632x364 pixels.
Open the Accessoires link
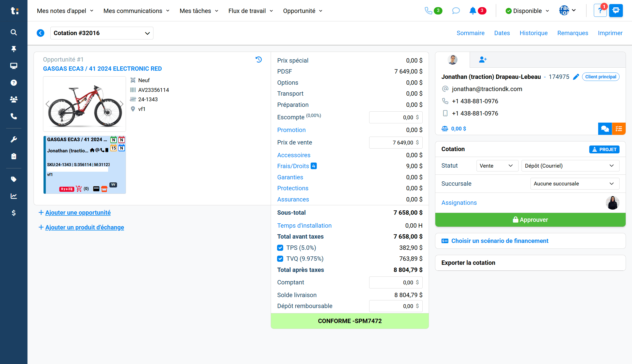pos(294,155)
